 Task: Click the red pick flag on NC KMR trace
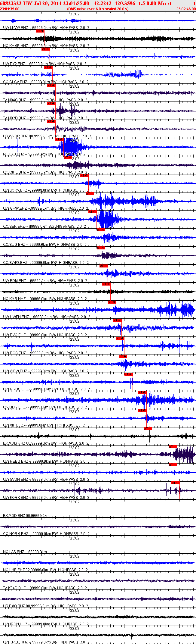106,284
